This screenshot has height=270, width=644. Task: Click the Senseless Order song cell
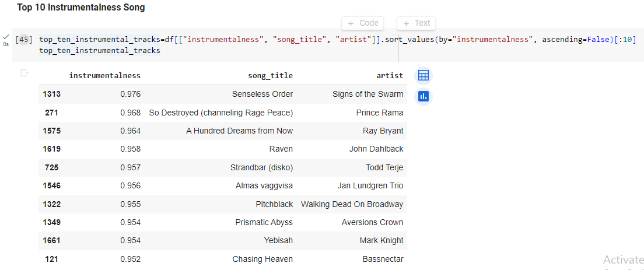pyautogui.click(x=262, y=94)
